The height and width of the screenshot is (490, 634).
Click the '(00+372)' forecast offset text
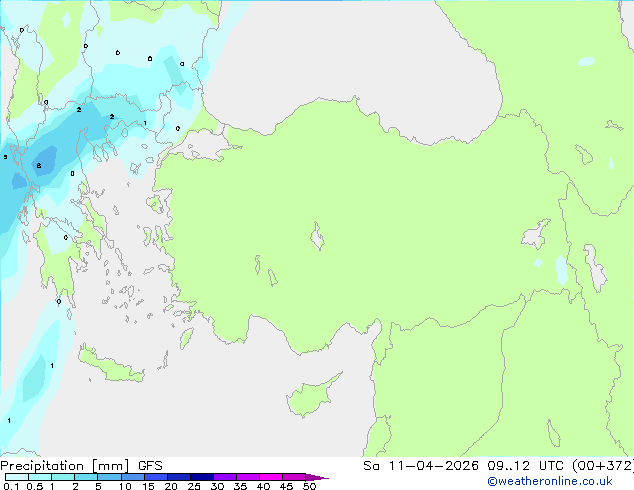pos(603,466)
